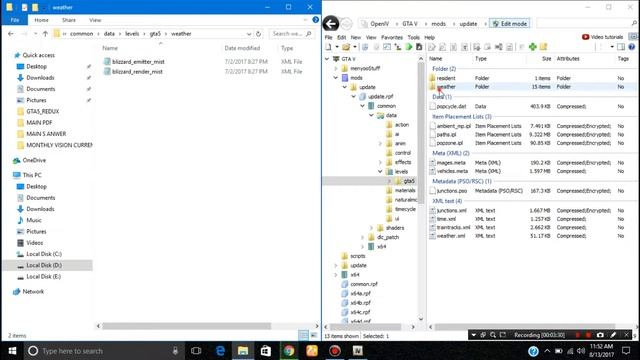Select blizzard_emitter_mist file in File Explorer
The width and height of the screenshot is (640, 360).
point(138,62)
